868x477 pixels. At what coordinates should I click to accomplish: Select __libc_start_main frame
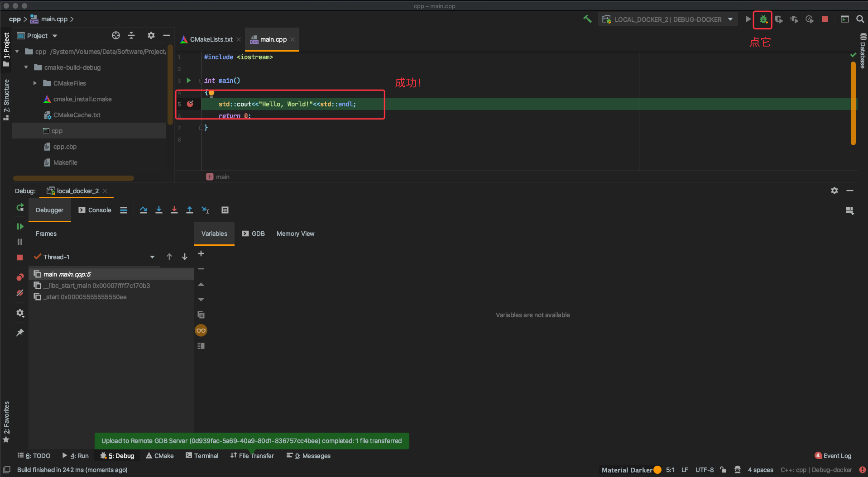pyautogui.click(x=111, y=286)
